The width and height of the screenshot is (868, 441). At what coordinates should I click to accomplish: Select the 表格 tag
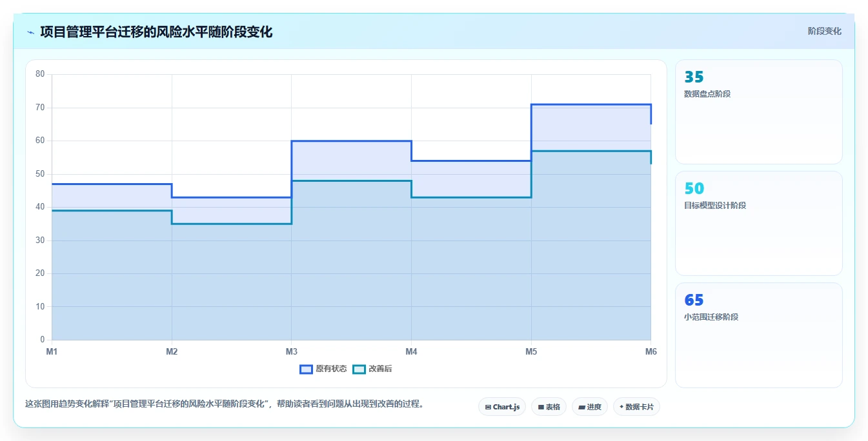pos(549,407)
